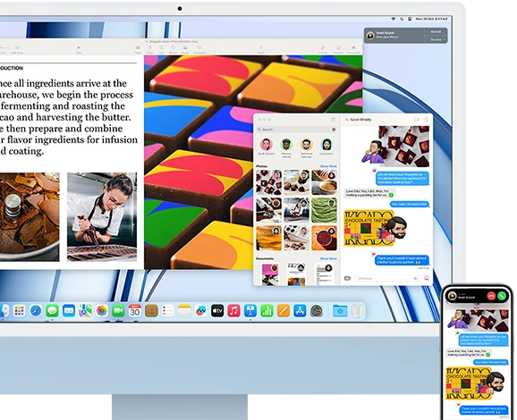Open the Photos app in the Dock
Viewport: 517px width, 420px height.
pyautogui.click(x=102, y=311)
